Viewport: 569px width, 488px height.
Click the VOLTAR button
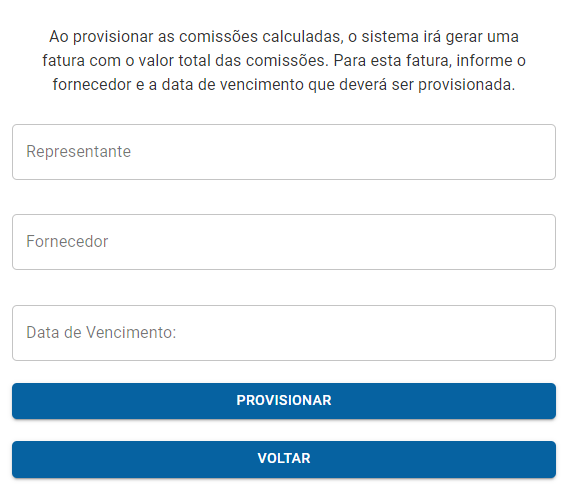pos(284,459)
